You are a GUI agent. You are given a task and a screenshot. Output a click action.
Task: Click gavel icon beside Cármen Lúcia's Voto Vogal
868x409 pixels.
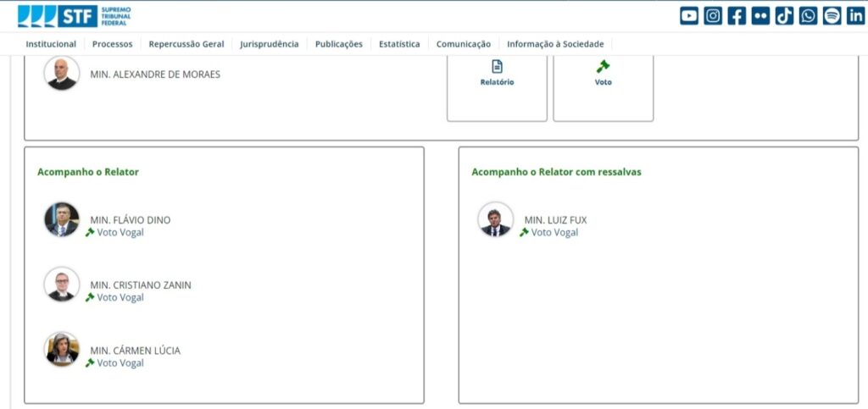click(90, 362)
